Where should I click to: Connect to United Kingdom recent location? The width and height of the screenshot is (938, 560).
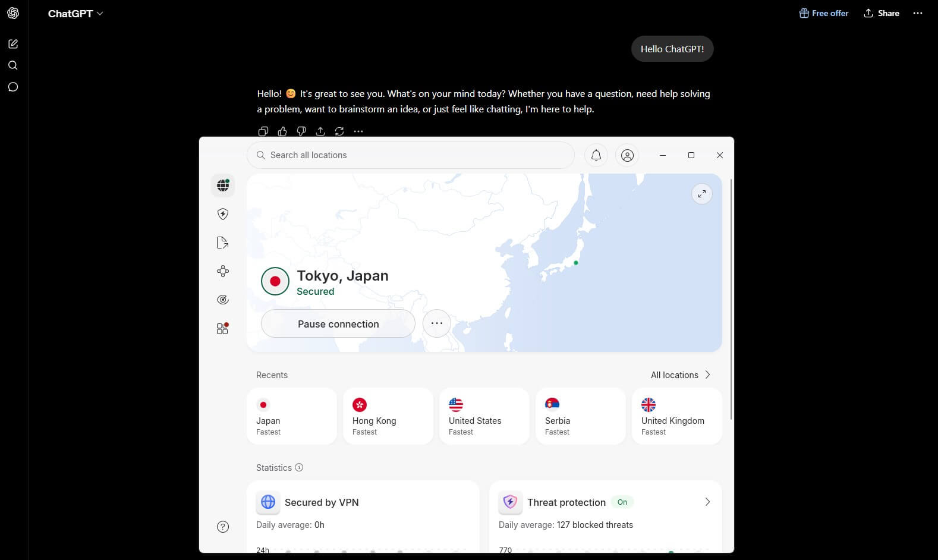click(x=677, y=416)
